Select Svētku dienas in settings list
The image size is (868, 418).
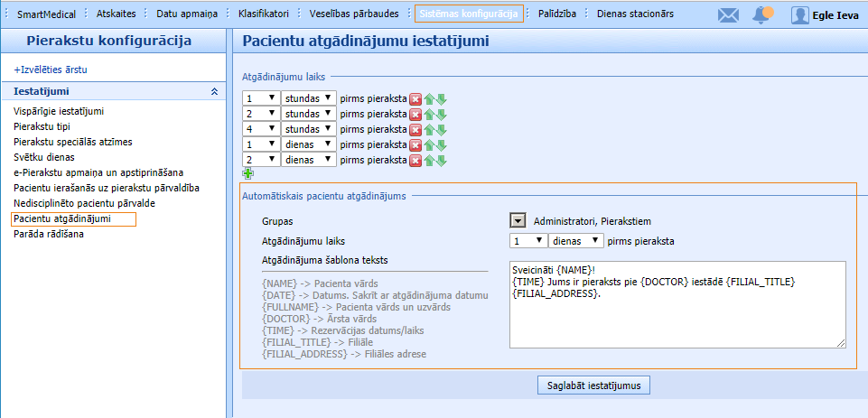(44, 157)
